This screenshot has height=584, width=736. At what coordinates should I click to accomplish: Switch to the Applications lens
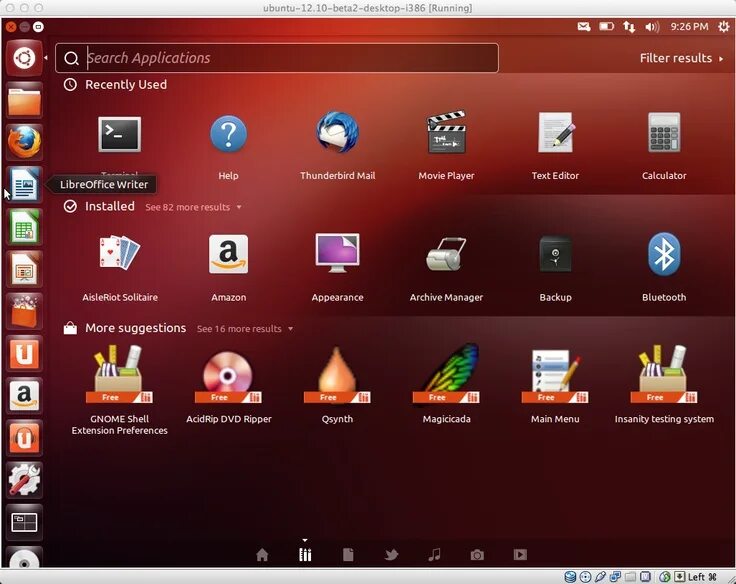coord(305,554)
